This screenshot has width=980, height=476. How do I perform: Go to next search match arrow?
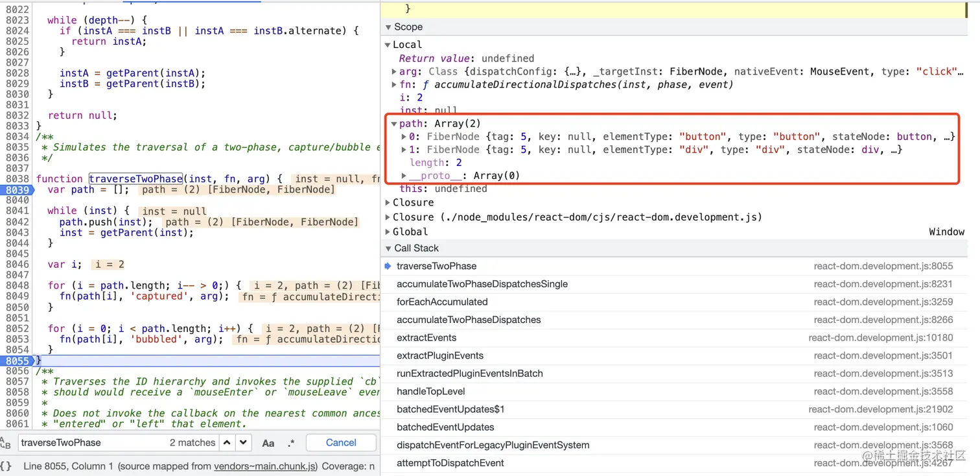(x=243, y=443)
